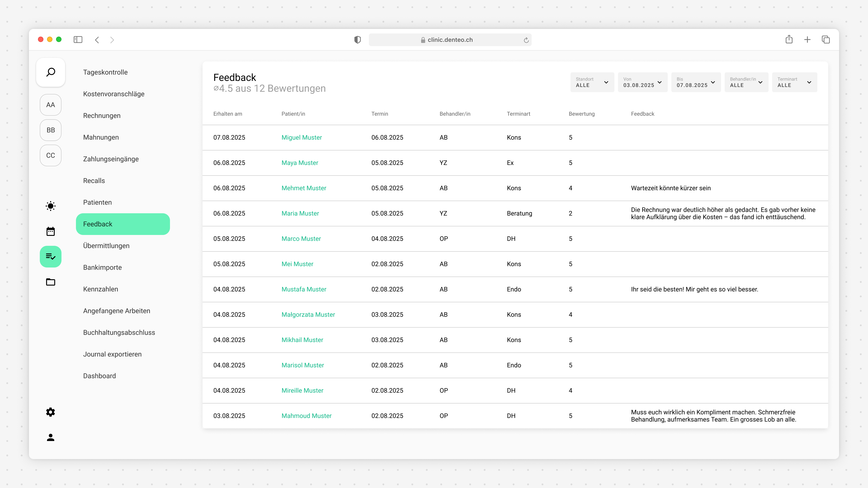Open the Behandler/in filter dropdown

coord(746,82)
